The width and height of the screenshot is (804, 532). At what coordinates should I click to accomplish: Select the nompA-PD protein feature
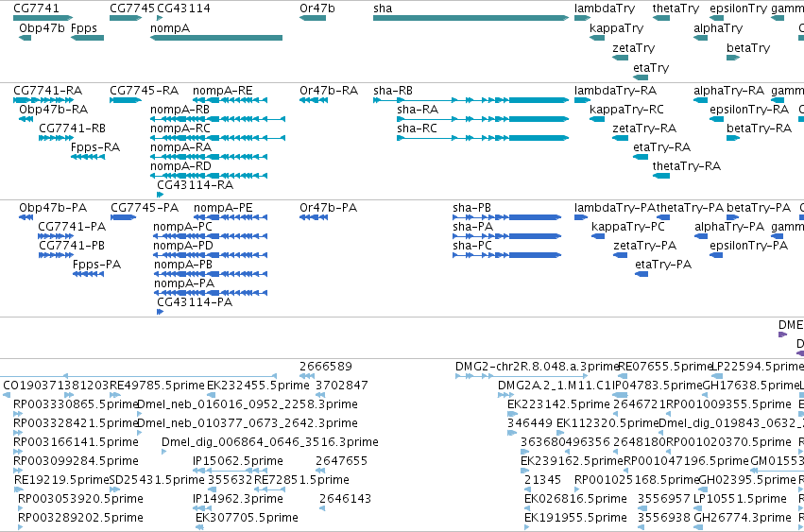coord(210,255)
